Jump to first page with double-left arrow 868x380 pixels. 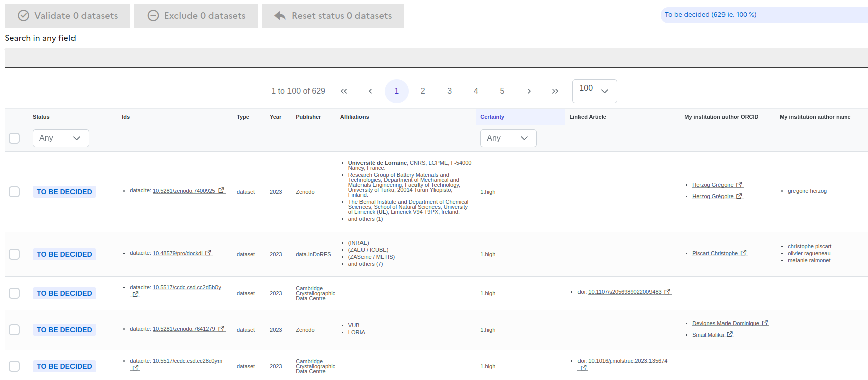pyautogui.click(x=344, y=91)
